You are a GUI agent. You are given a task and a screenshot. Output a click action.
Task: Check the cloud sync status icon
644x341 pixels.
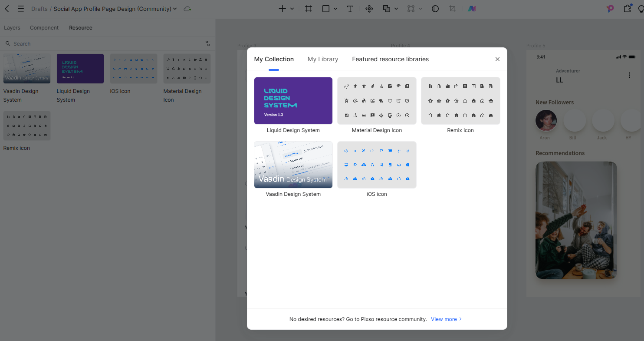click(187, 9)
